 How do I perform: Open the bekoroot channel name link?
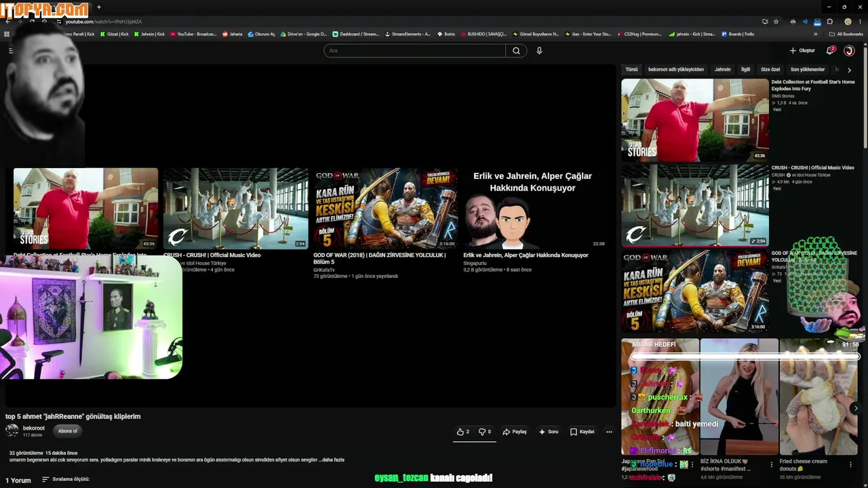[34, 428]
